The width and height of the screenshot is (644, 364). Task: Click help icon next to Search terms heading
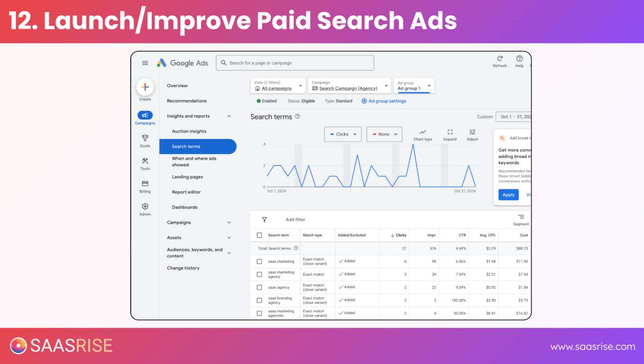[x=298, y=116]
